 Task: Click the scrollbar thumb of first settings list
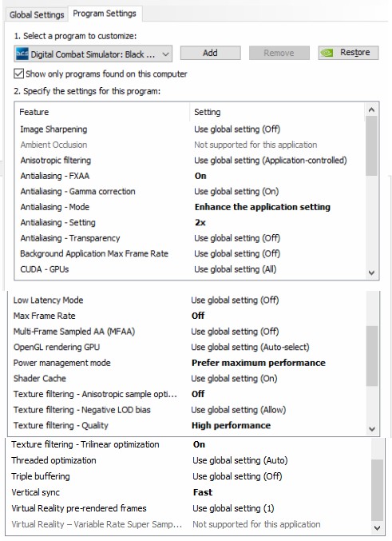point(371,145)
